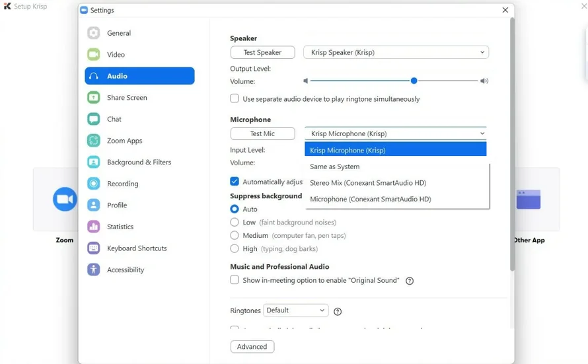Click the Original Sound help question icon
This screenshot has height=364, width=588.
pos(410,281)
